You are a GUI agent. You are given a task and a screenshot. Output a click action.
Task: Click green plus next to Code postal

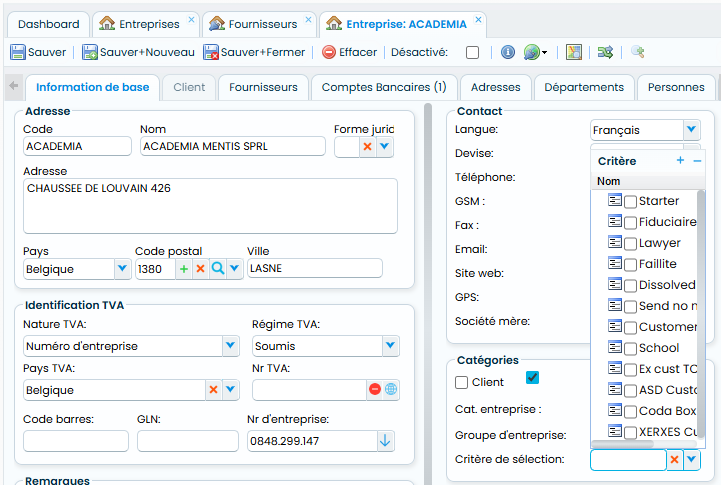184,268
